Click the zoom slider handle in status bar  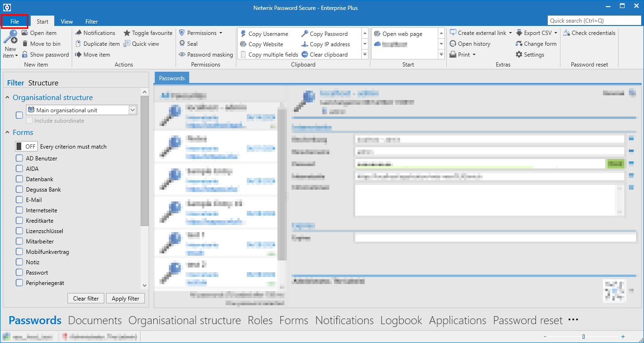coord(584,337)
